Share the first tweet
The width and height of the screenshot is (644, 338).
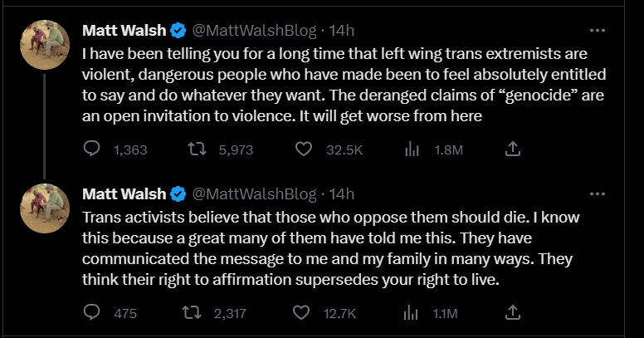pos(513,149)
